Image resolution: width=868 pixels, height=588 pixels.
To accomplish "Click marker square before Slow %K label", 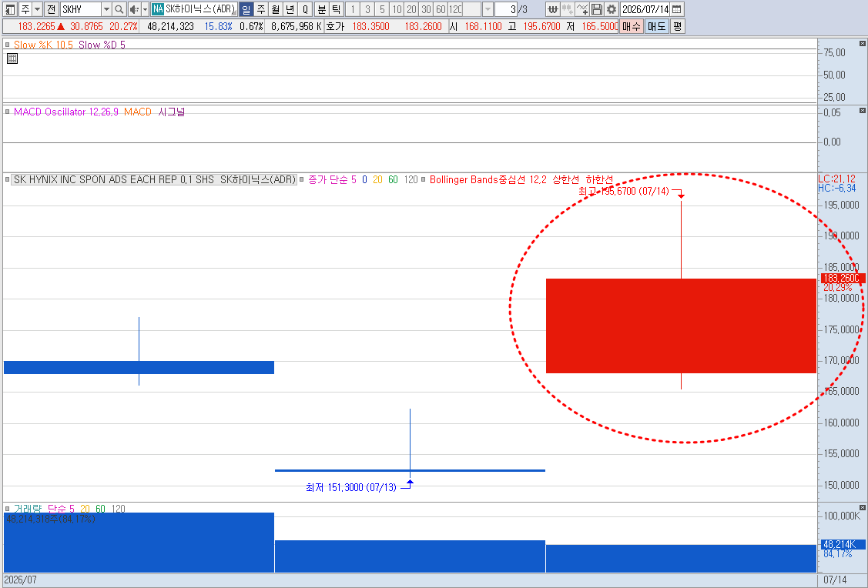I will (7, 45).
